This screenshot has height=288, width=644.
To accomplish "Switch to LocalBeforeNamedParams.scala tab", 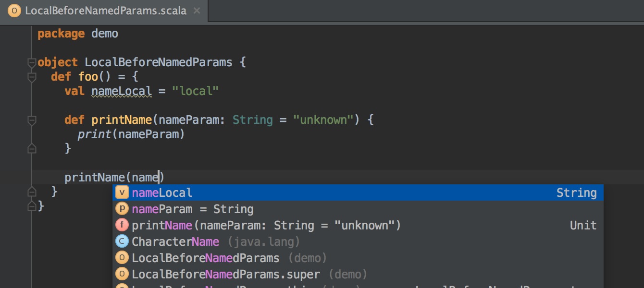I will coord(105,11).
